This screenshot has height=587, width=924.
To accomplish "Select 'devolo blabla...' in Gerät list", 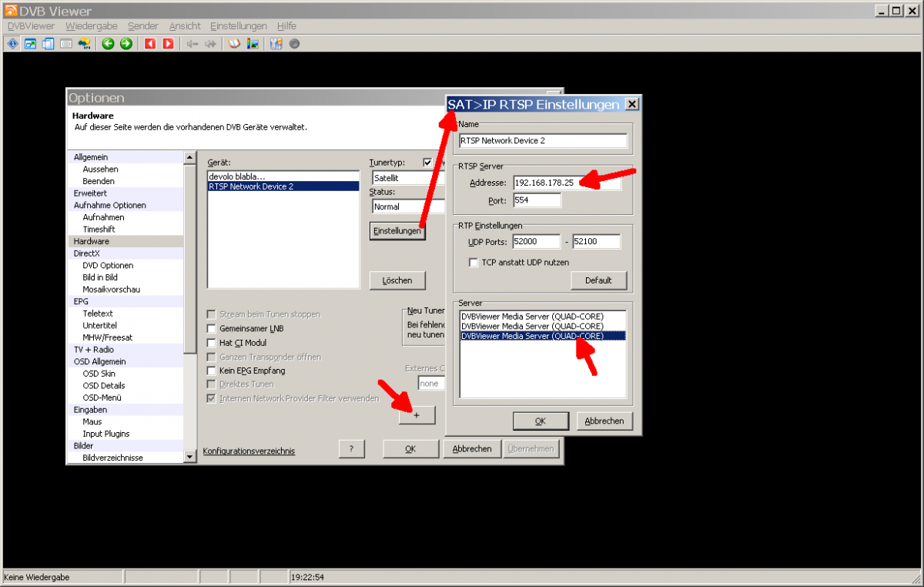I will (x=283, y=176).
